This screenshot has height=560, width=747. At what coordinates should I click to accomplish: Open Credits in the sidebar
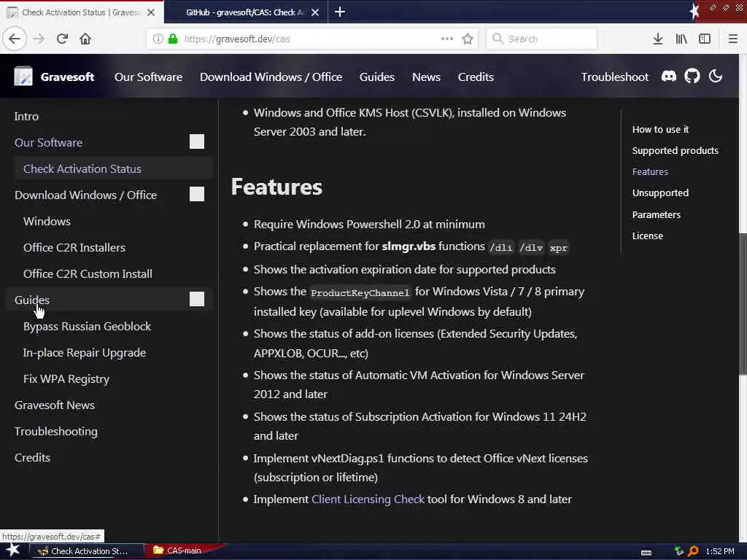coord(32,457)
